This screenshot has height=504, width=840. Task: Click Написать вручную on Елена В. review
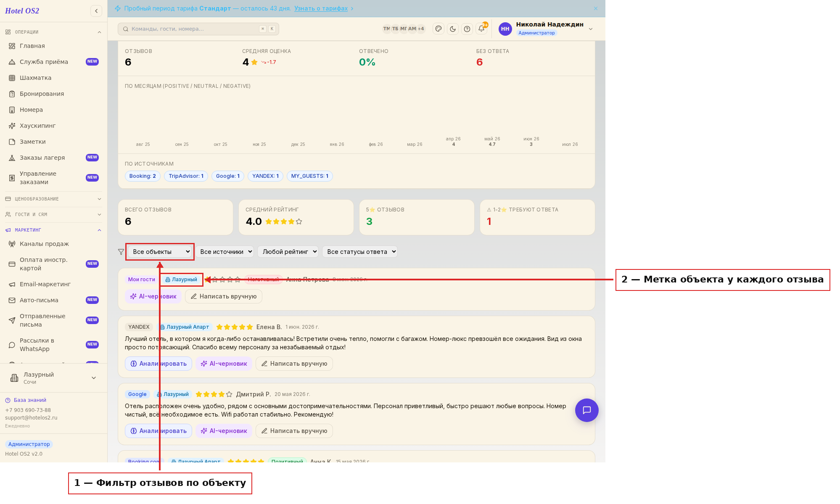(x=294, y=364)
